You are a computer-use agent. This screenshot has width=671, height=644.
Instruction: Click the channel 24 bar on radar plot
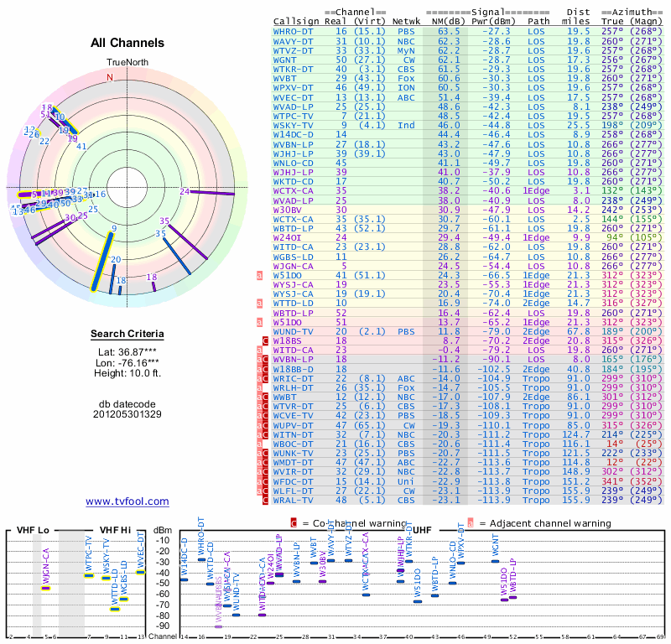[212, 193]
